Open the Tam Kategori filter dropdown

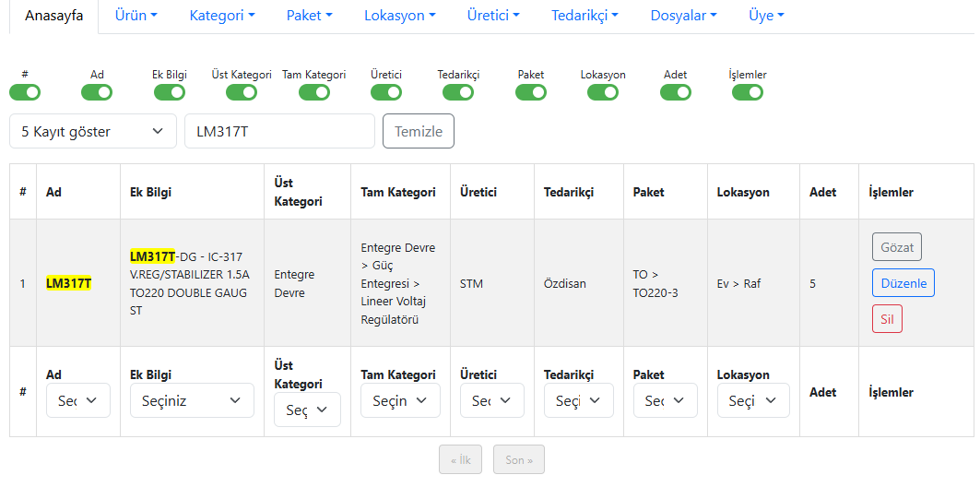[400, 400]
